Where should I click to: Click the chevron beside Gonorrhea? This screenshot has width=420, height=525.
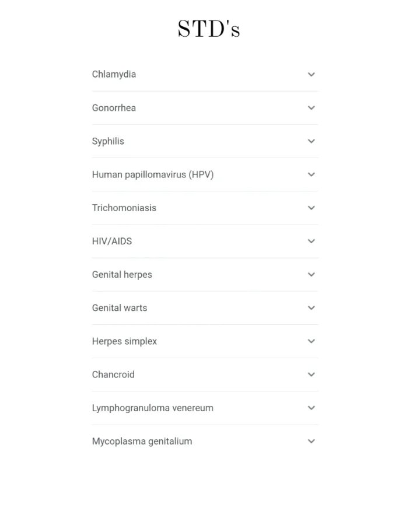(x=311, y=108)
